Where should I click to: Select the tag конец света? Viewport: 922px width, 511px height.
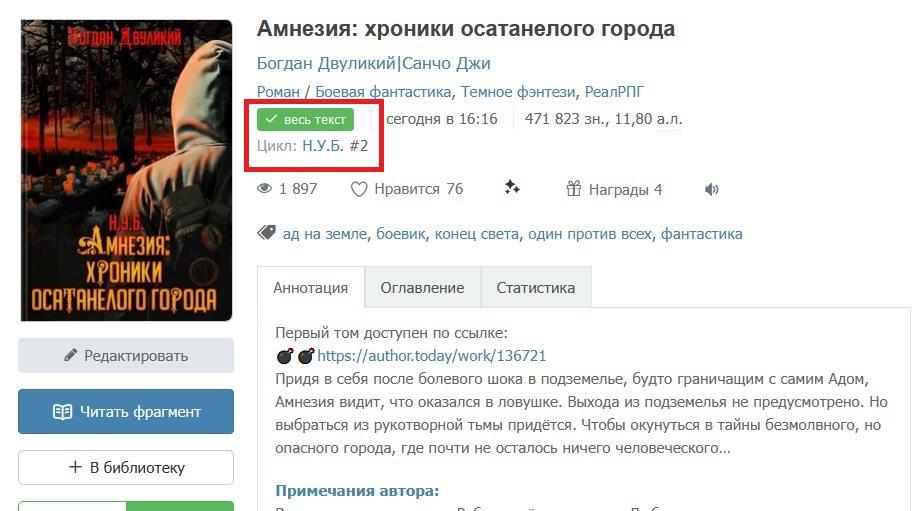click(x=477, y=234)
